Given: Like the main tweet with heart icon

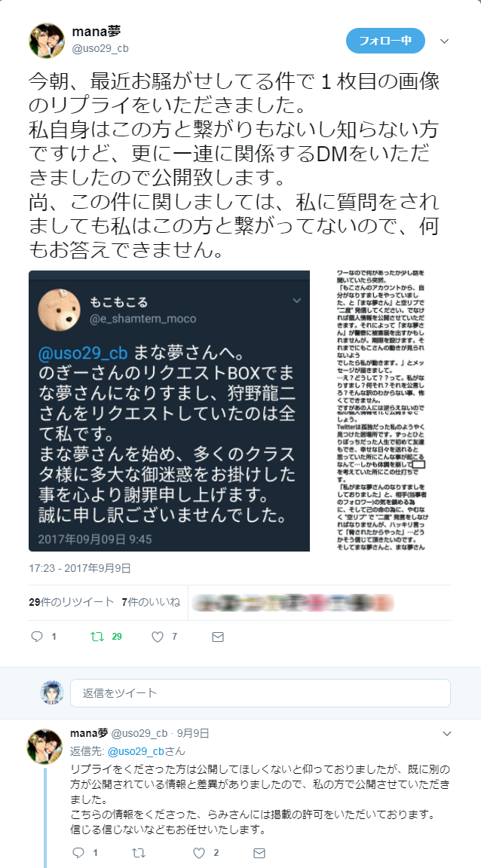Looking at the screenshot, I should point(158,637).
